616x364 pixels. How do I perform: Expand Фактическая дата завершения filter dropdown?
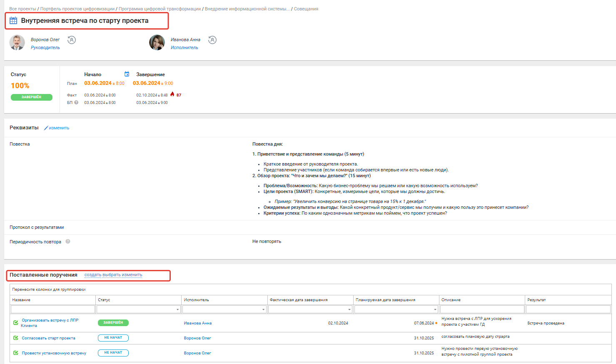[x=349, y=310]
